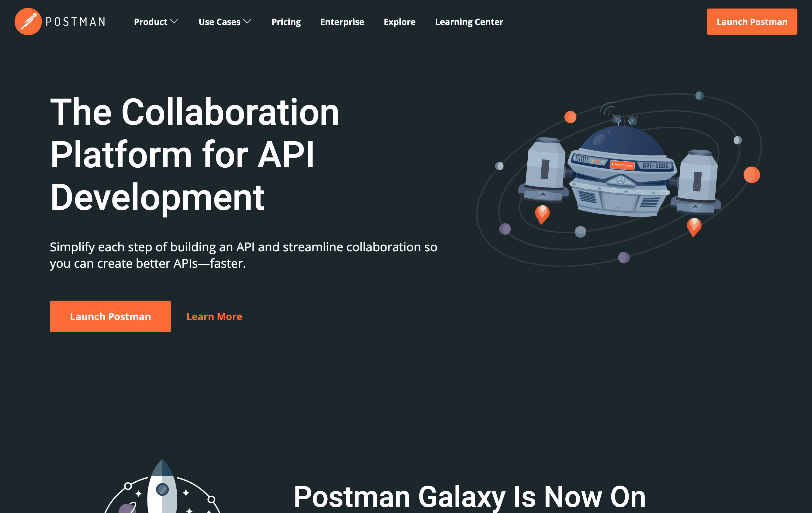
Task: Click the API-5000 label on space station
Action: (x=655, y=166)
